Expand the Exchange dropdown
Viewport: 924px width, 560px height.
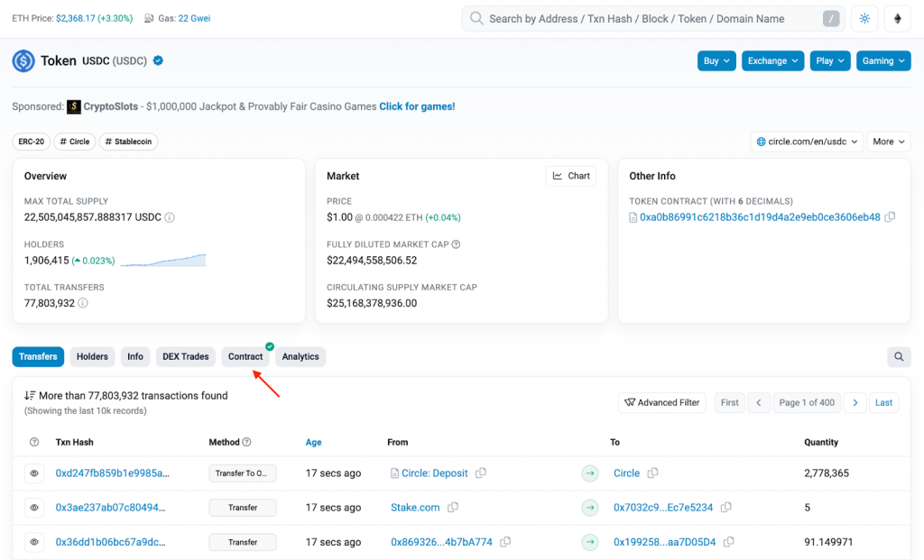[x=772, y=60]
